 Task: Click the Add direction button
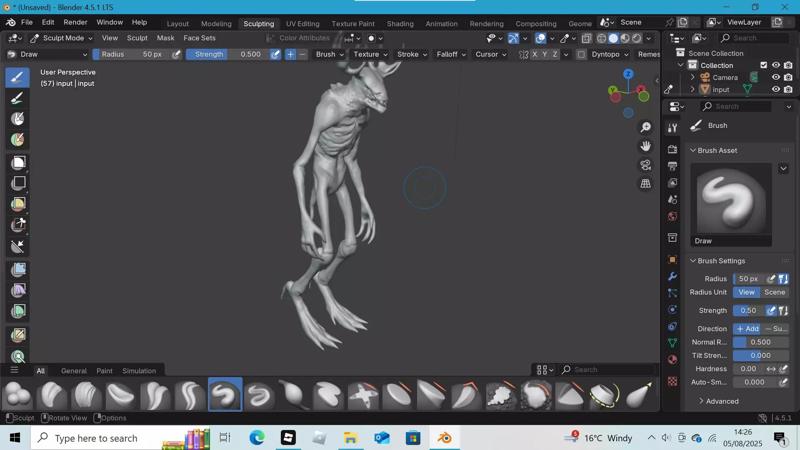pos(747,328)
